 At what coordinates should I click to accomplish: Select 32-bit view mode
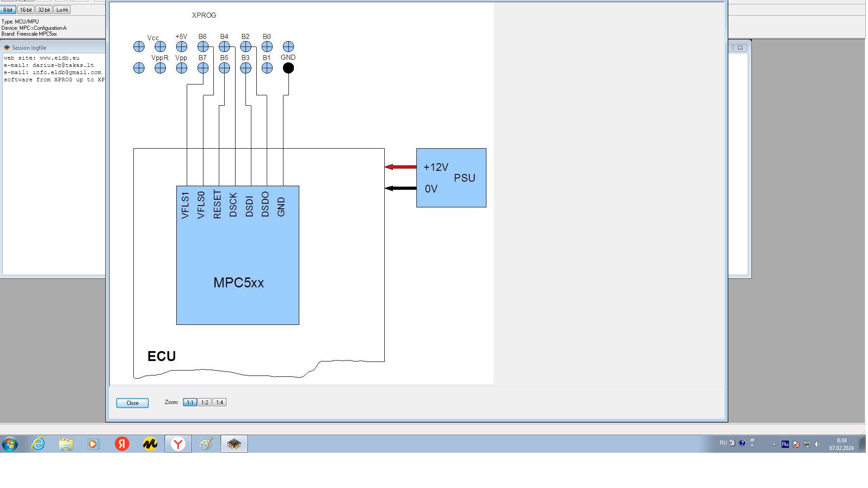[x=44, y=10]
